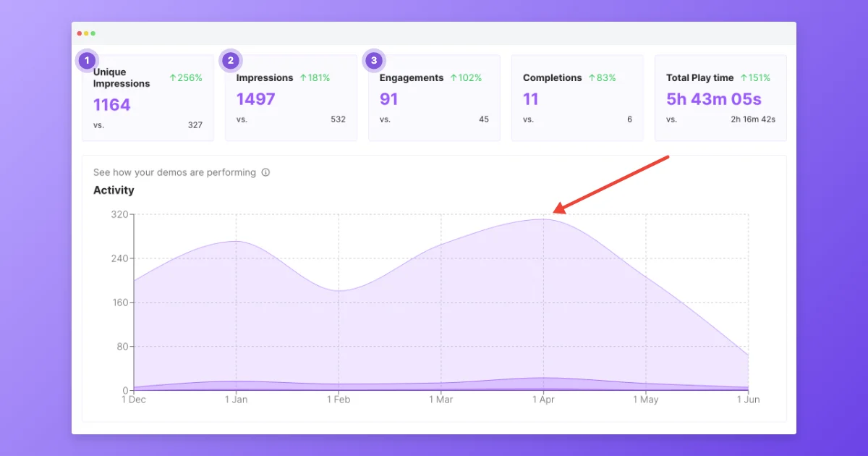The height and width of the screenshot is (456, 868).
Task: Click the green maximize window dot
Action: coord(93,33)
